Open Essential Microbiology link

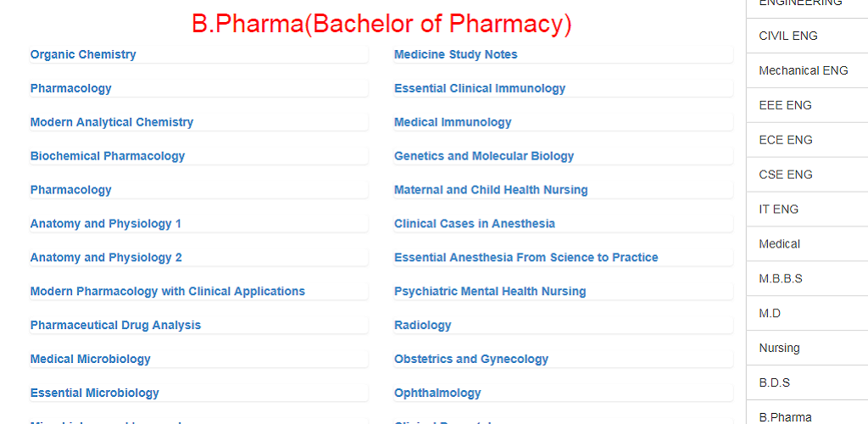click(x=95, y=393)
